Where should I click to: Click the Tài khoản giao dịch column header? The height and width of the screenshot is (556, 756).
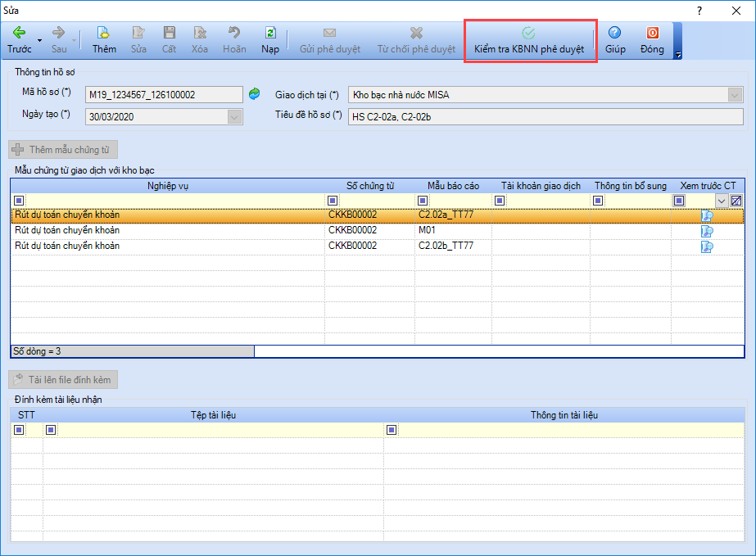point(541,186)
